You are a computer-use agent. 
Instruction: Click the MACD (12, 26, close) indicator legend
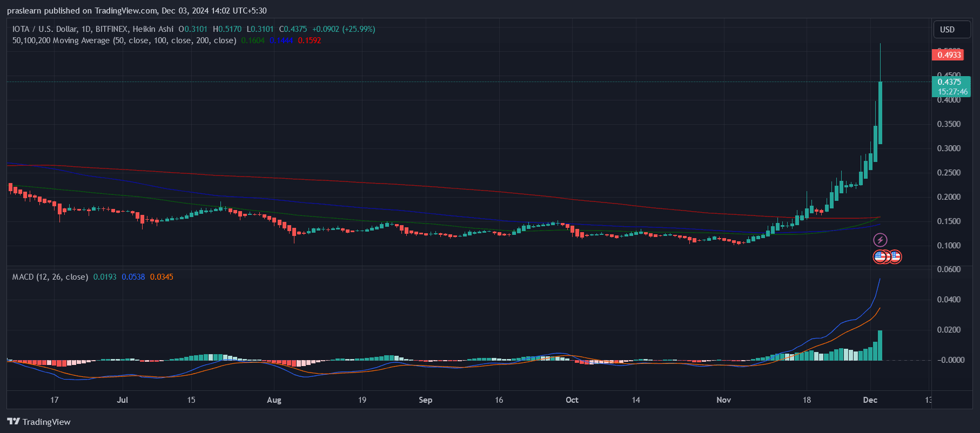50,277
